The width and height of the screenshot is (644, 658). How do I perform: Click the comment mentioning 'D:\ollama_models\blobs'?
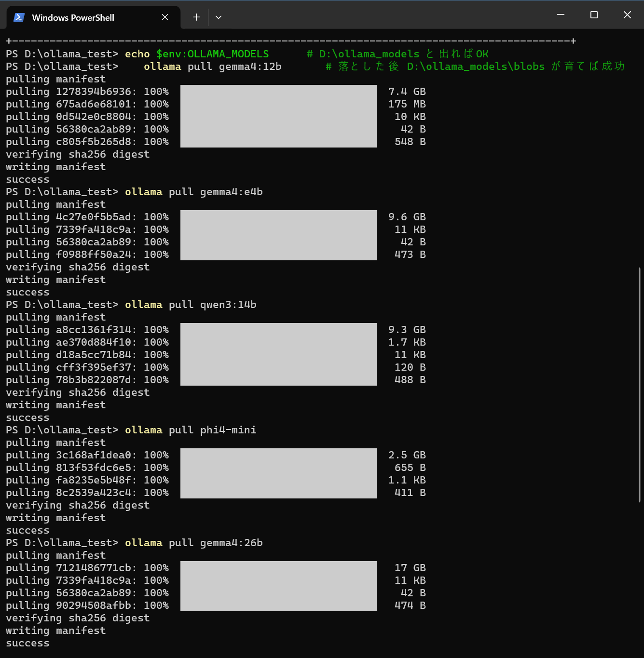pos(475,67)
